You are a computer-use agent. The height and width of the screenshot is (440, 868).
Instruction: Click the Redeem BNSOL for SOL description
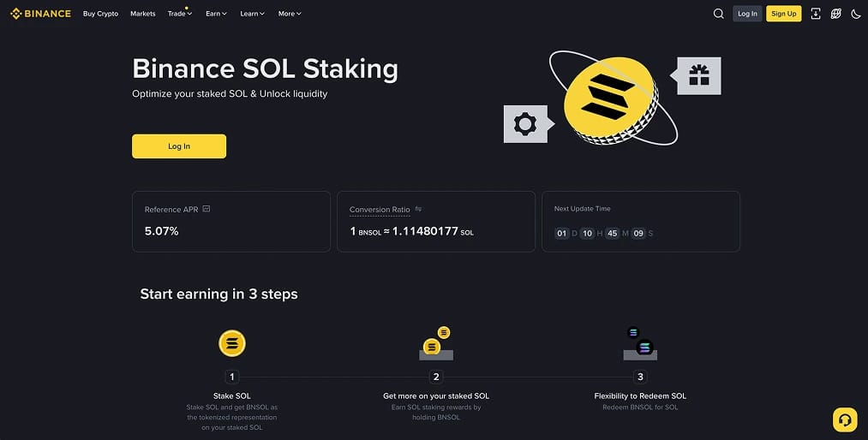640,407
